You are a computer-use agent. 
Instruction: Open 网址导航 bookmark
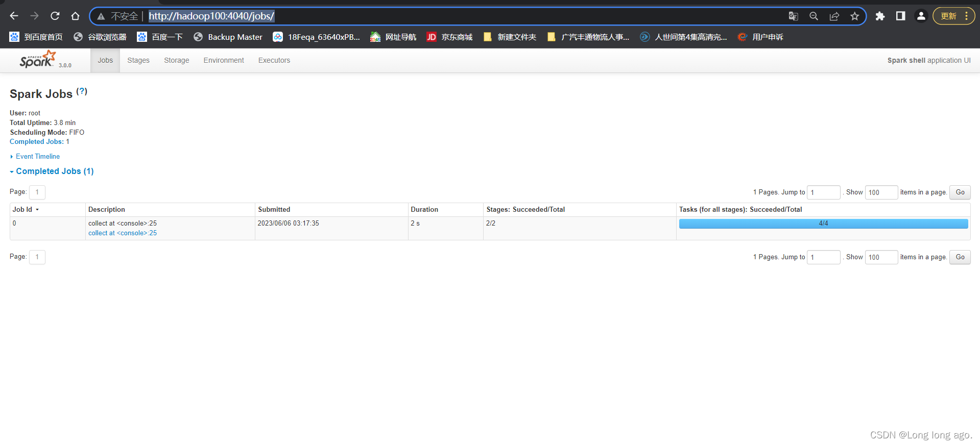(393, 37)
